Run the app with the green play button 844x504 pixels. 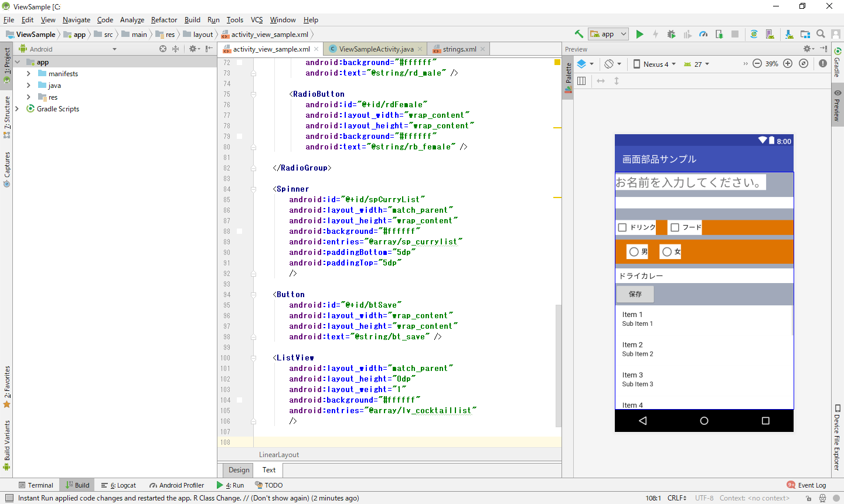point(639,35)
